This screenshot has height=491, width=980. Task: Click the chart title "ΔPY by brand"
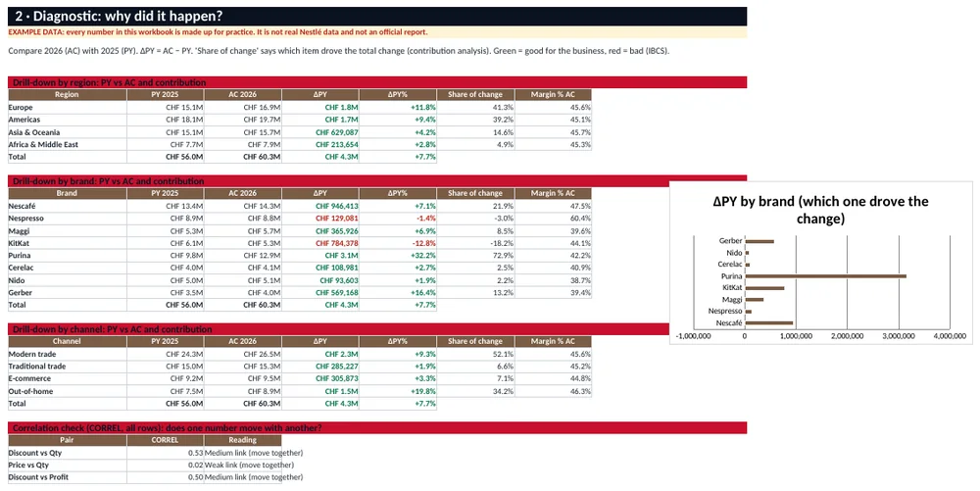(820, 210)
